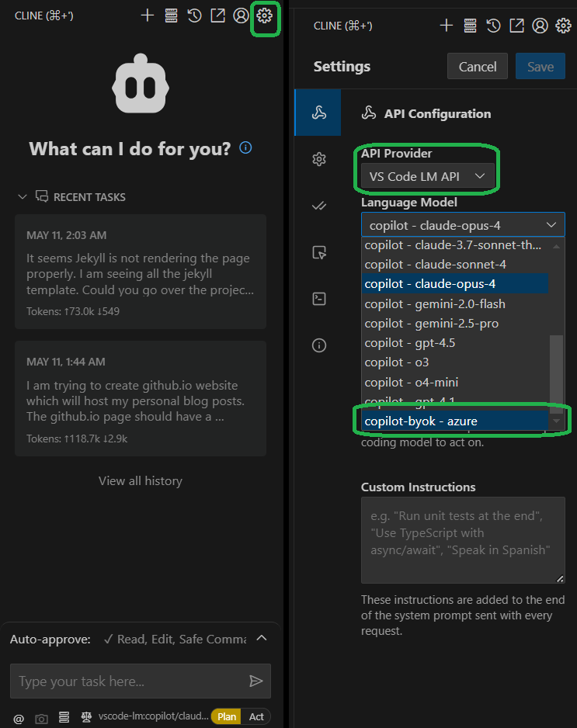Screen dimensions: 577x728
Task: Switch to Act mode
Action: tap(256, 716)
